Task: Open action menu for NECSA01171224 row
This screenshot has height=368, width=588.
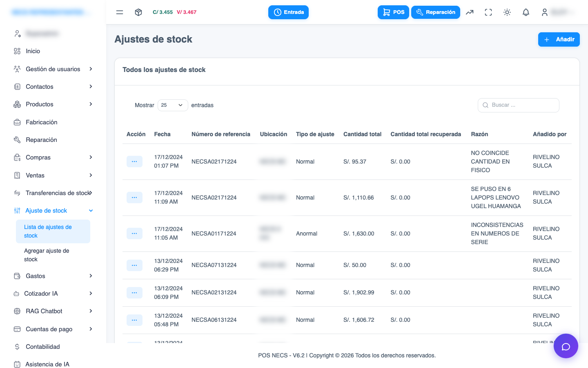Action: tap(134, 233)
